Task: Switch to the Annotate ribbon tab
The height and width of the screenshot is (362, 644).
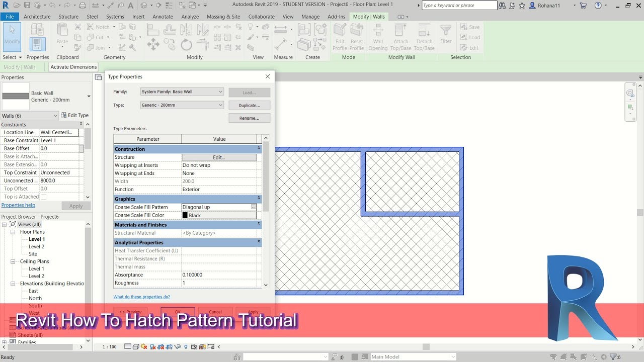Action: (163, 17)
